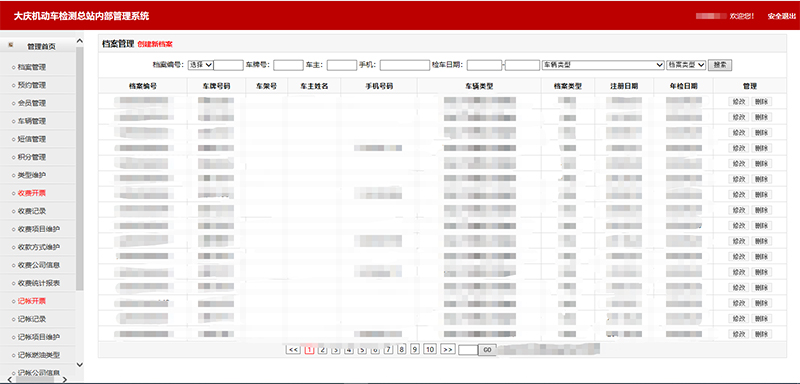Expand the 车辆类型 dropdown
This screenshot has width=800, height=384.
(x=603, y=65)
